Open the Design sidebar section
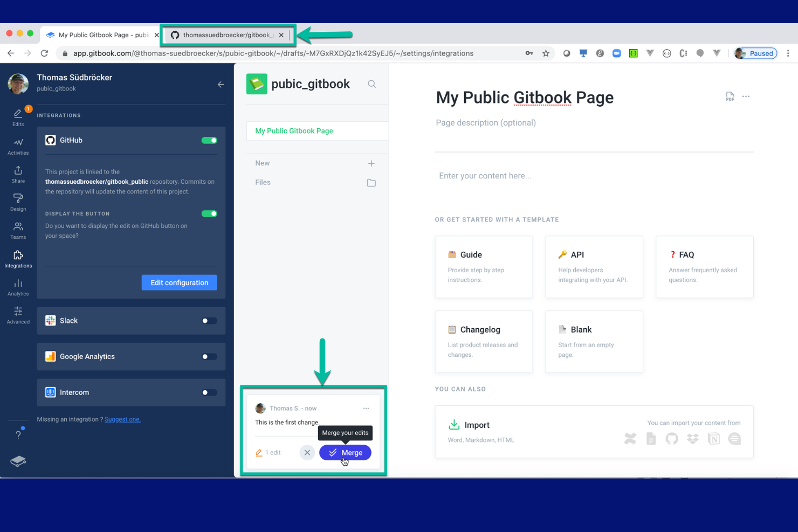798x532 pixels. point(18,203)
